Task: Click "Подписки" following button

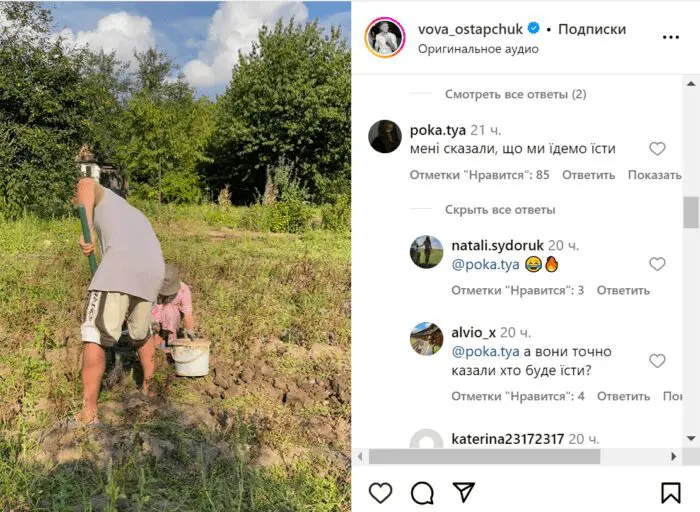Action: tap(592, 29)
